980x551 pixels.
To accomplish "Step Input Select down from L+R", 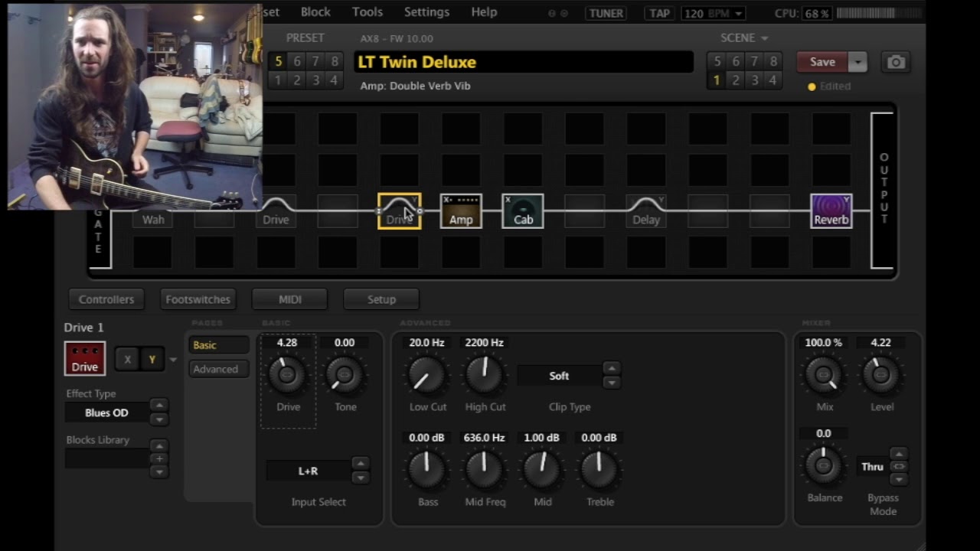I will (360, 478).
